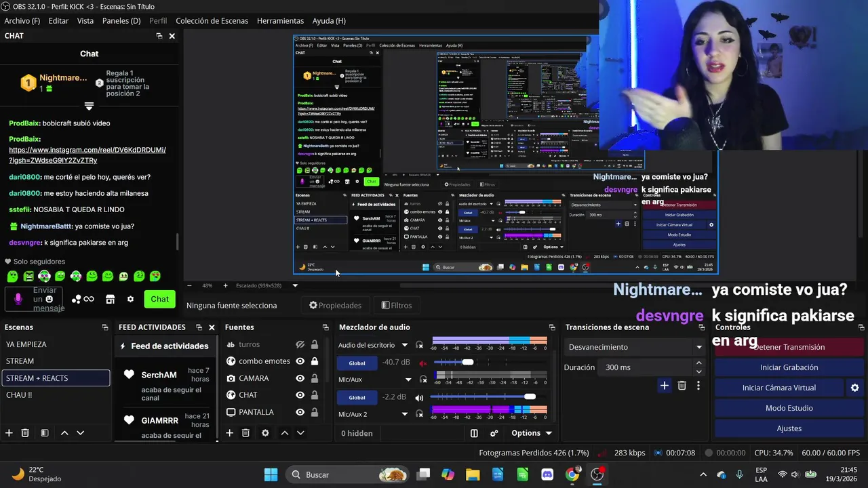Hide the PANTALLA source
This screenshot has width=868, height=488.
pos(300,412)
